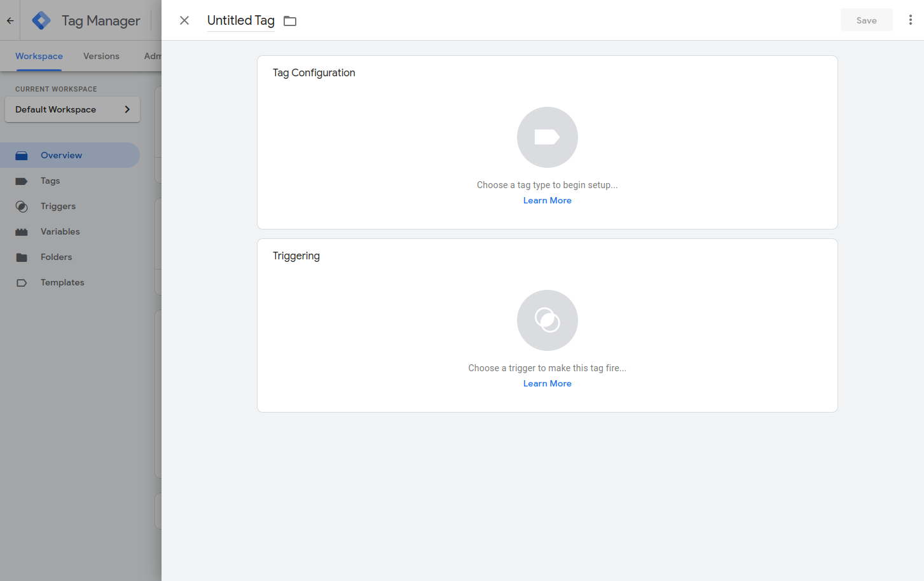Click the CURRENT WORKSPACE label
This screenshot has height=581, width=924.
click(x=56, y=89)
